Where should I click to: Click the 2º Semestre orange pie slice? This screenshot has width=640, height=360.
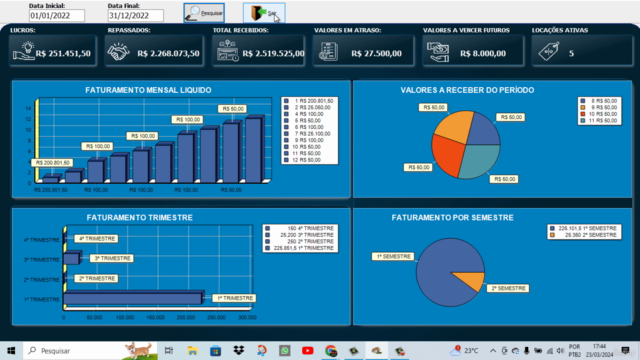point(473,280)
